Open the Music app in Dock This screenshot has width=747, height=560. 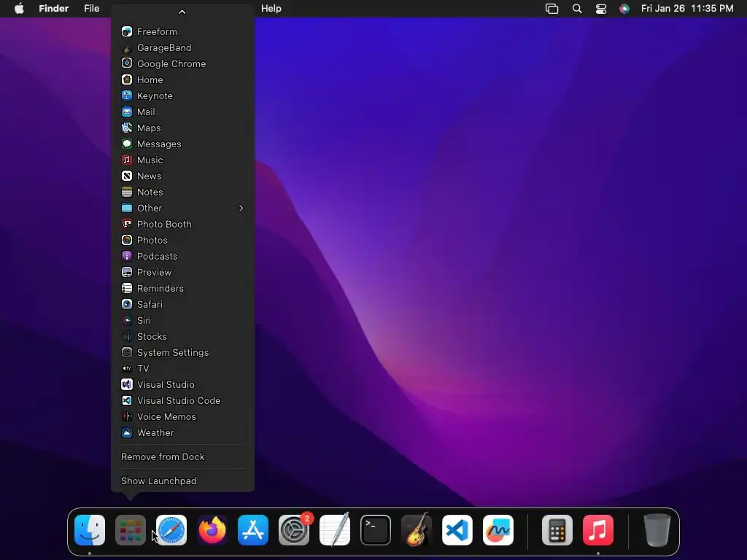tap(598, 530)
